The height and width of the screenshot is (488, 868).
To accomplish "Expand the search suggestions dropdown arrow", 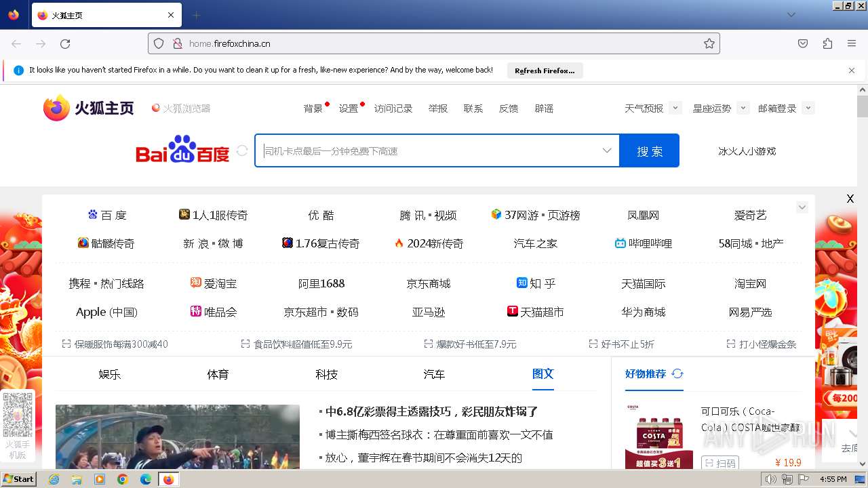I will (x=607, y=150).
